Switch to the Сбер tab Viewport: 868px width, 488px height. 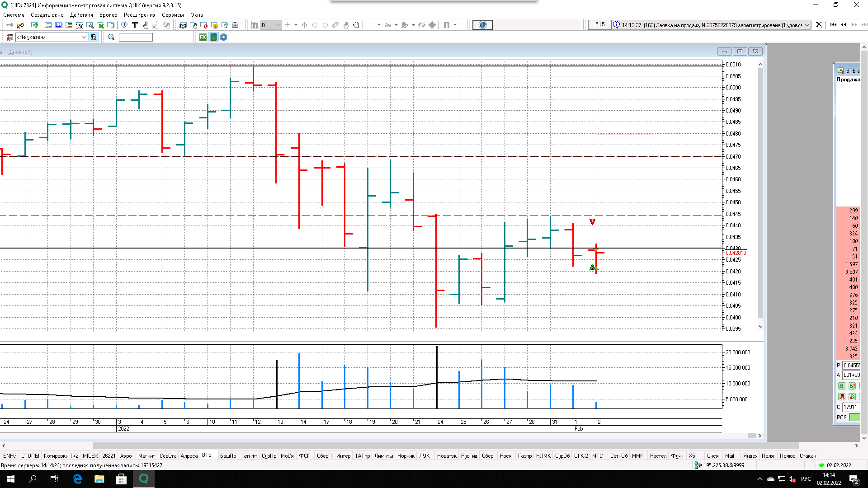click(x=487, y=456)
